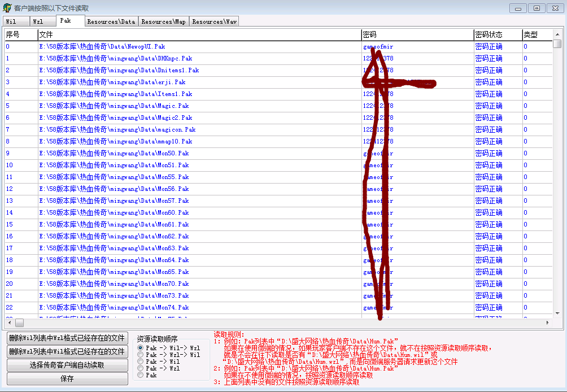Click the horizontal scrollbar right arrow
Screen dimensions: 567x392
point(547,323)
